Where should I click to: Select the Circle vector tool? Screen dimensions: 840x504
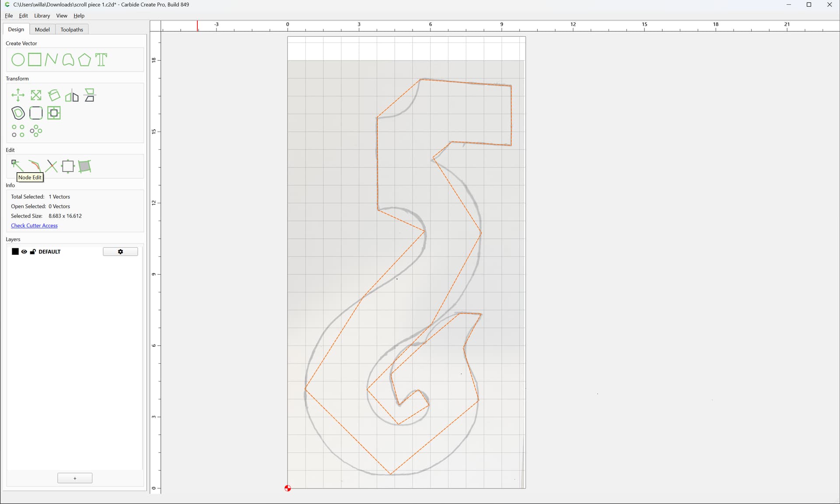click(x=18, y=59)
